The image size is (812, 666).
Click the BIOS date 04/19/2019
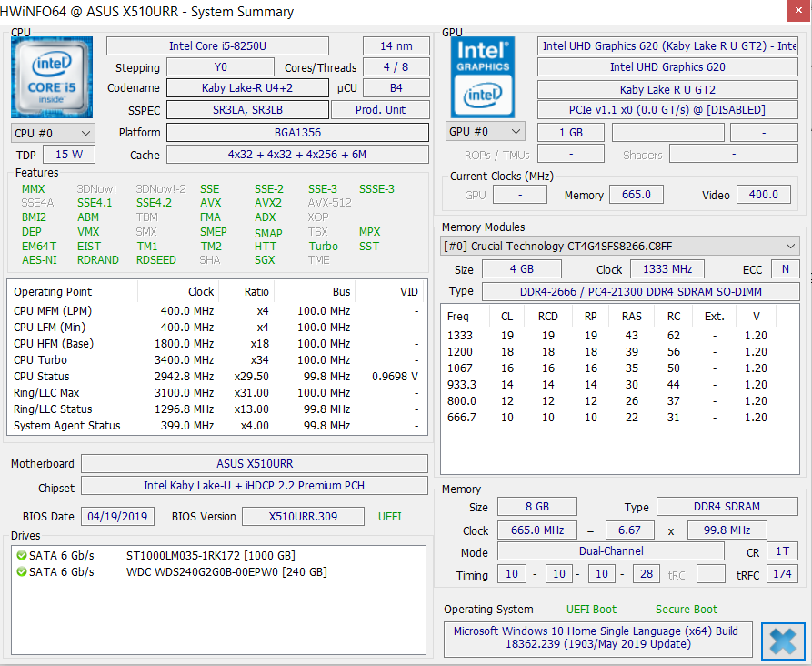pos(117,516)
